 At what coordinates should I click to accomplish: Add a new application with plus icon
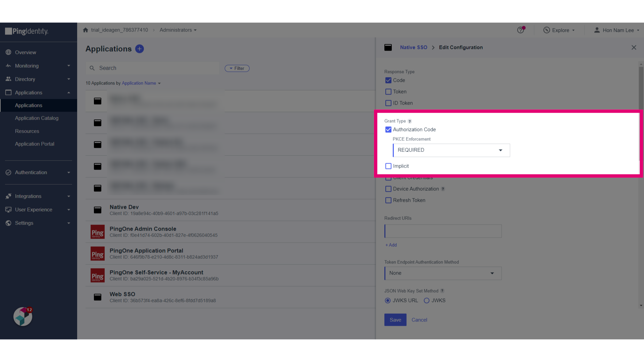coord(140,49)
